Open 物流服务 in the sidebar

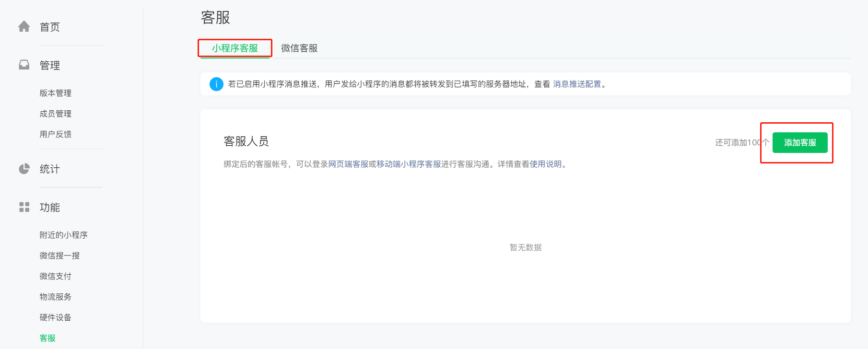point(56,297)
